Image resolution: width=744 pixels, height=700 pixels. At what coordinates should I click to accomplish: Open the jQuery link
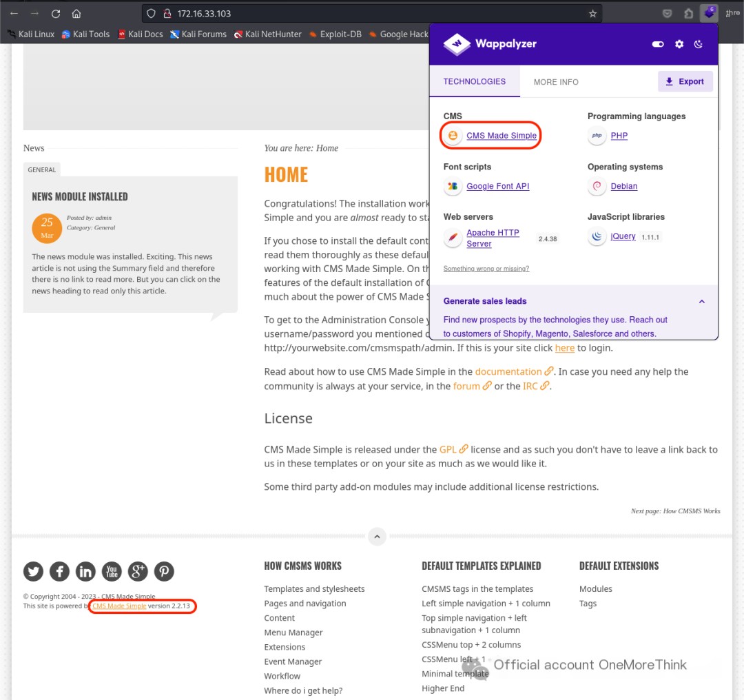623,236
